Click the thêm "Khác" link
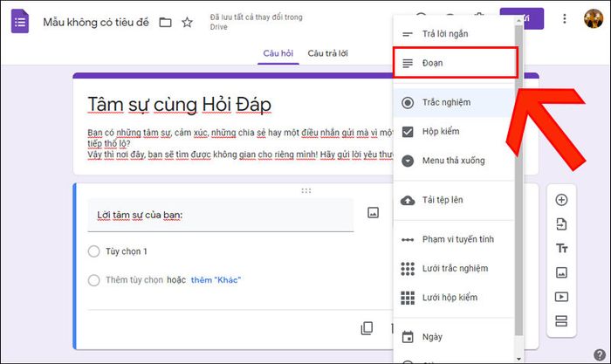This screenshot has width=611, height=364. (x=216, y=280)
